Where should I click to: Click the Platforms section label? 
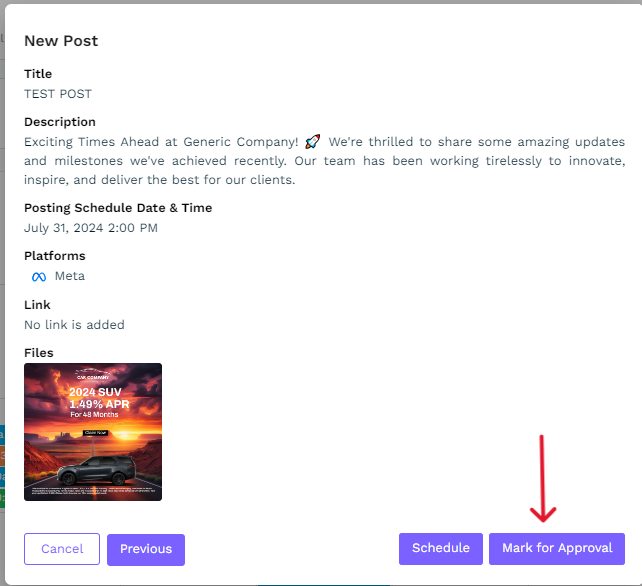coord(55,256)
